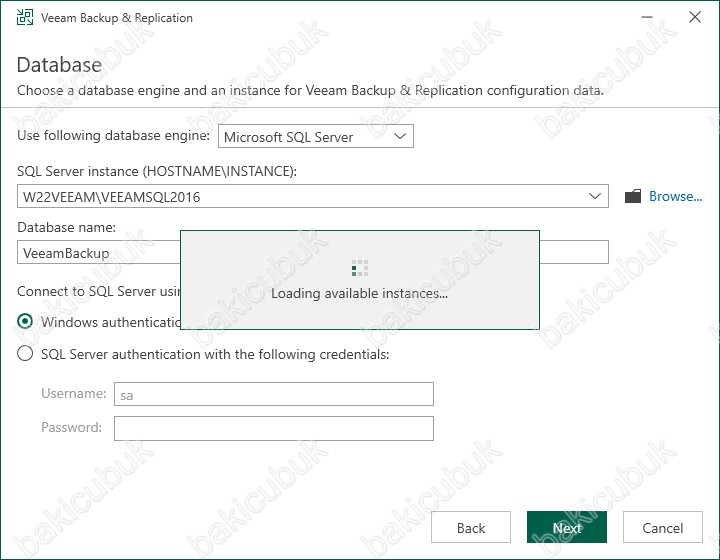Cancel the setup wizard
Image resolution: width=720 pixels, height=560 pixels.
click(x=663, y=527)
